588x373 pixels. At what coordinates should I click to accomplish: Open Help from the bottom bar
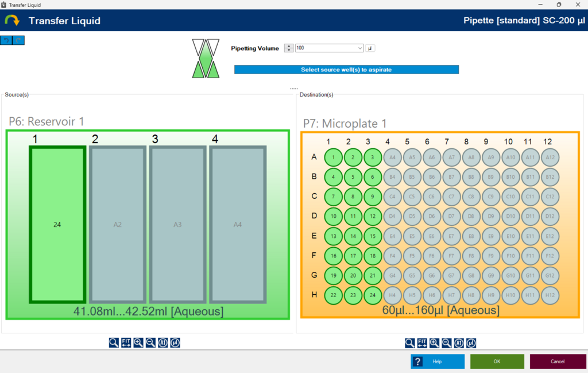437,362
